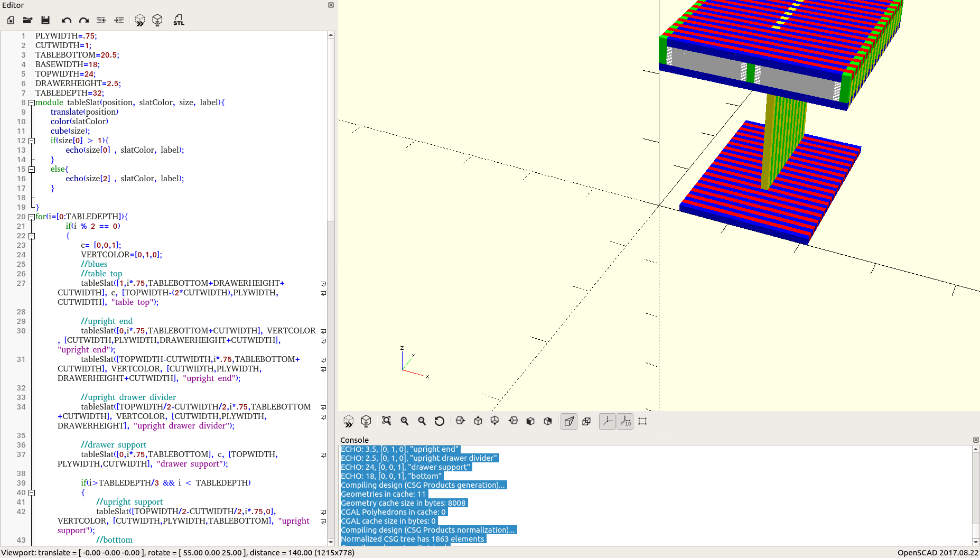The image size is (980, 558).
Task: Close the Console panel
Action: (976, 440)
